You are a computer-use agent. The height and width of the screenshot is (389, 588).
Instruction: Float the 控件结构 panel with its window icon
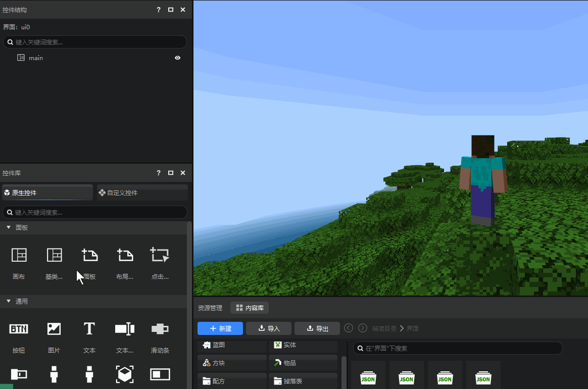point(171,10)
